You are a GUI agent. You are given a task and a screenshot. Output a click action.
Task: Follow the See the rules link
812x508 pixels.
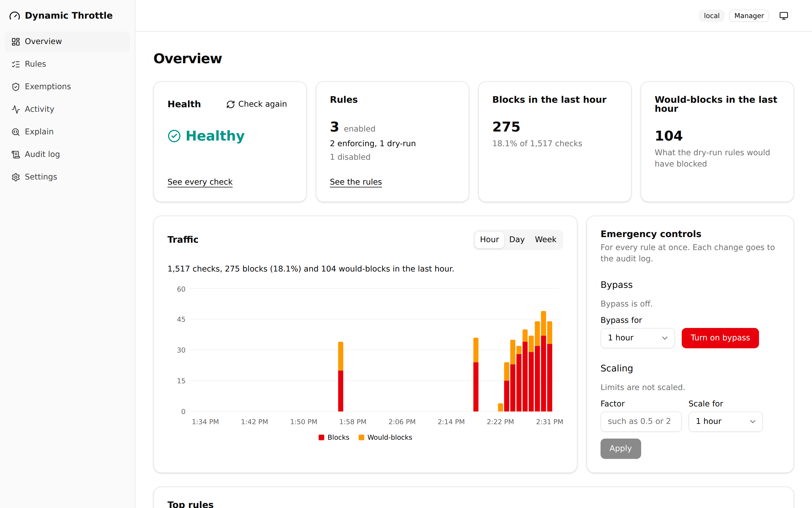coord(356,182)
